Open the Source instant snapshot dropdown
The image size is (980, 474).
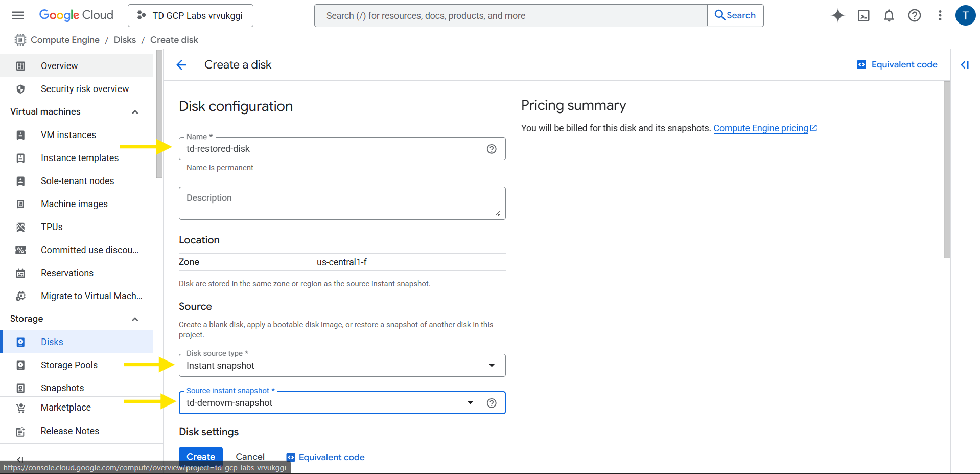[327, 403]
